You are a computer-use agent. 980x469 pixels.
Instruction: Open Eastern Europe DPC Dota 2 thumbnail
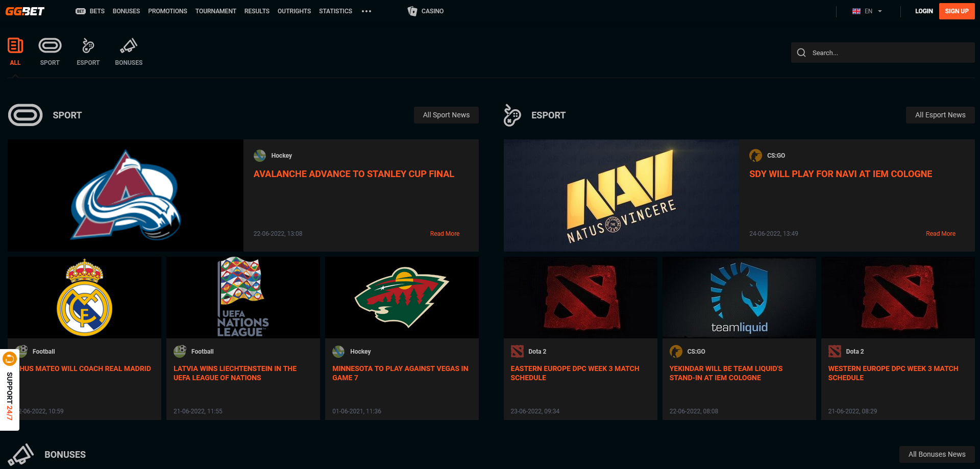point(580,298)
